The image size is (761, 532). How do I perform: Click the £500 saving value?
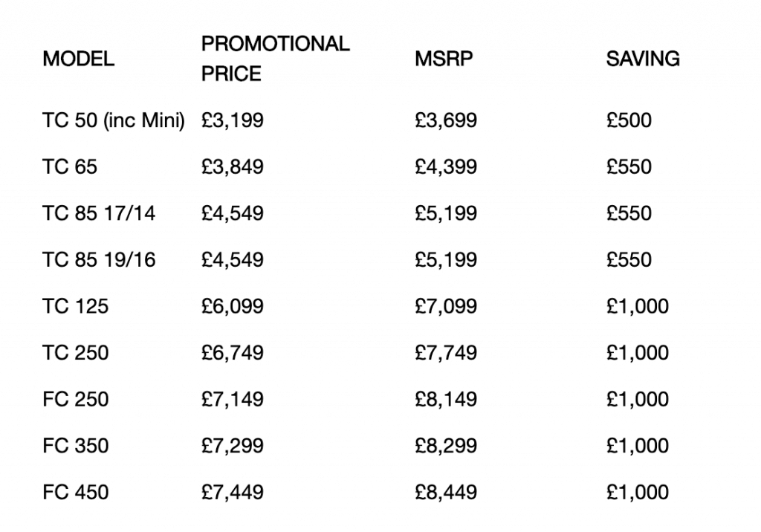pos(629,120)
